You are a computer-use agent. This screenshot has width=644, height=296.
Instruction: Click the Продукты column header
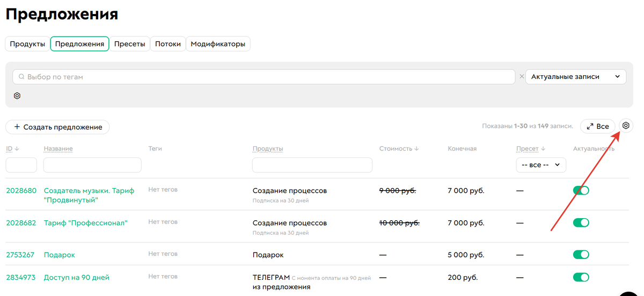coord(268,149)
